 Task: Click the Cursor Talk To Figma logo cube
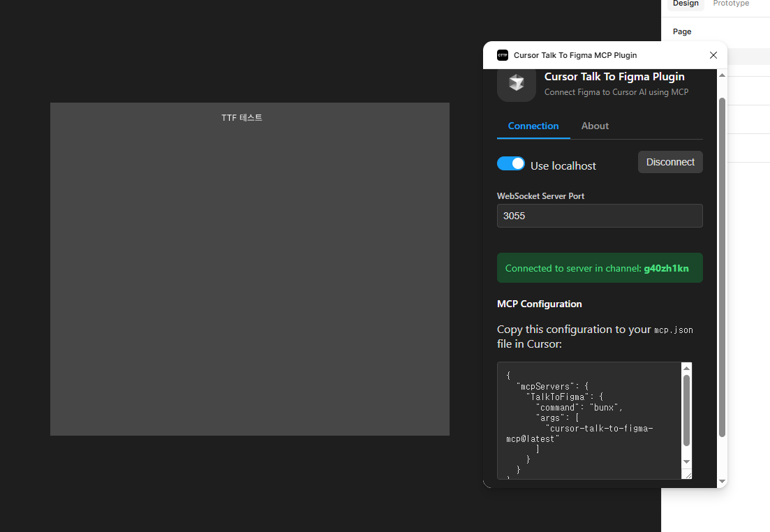tap(516, 82)
